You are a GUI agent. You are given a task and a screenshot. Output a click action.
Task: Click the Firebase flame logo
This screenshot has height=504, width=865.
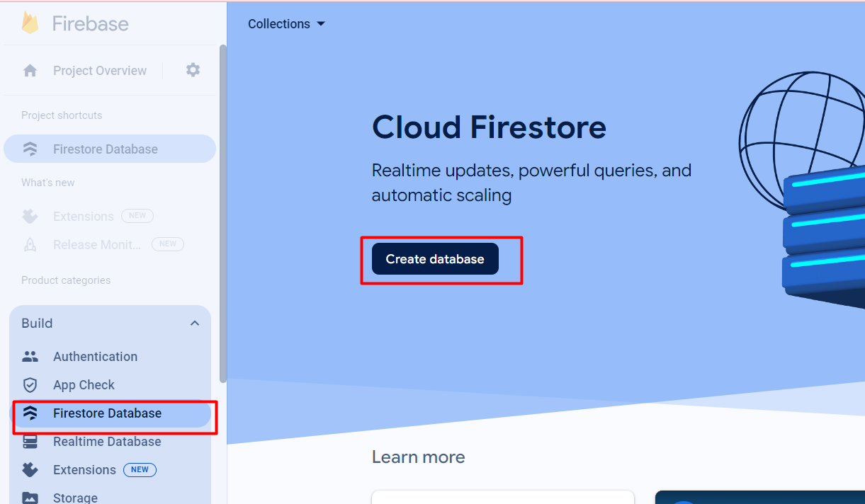tap(30, 23)
